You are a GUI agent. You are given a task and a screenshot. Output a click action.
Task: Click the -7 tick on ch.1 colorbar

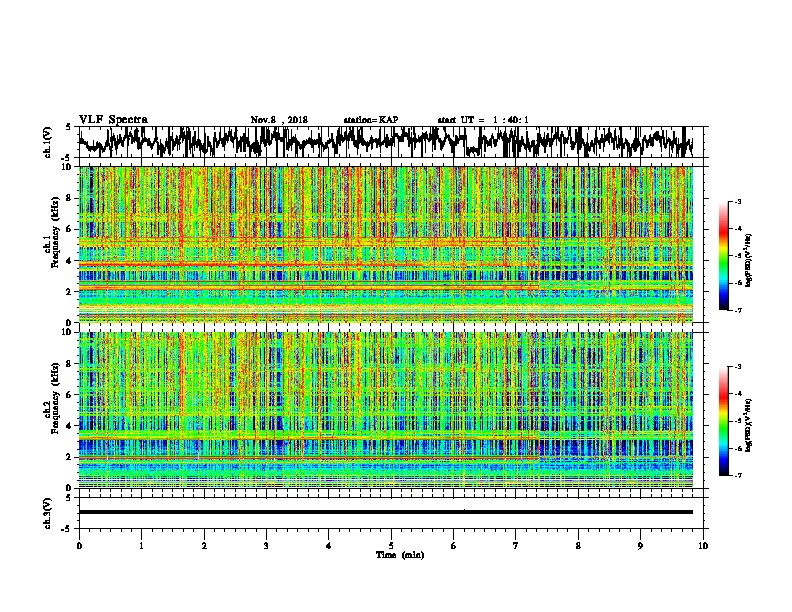pyautogui.click(x=738, y=310)
